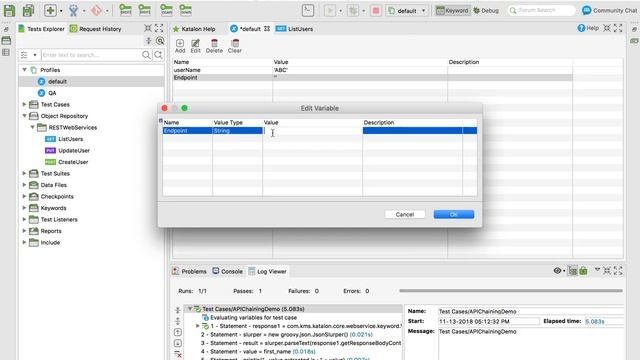Switch to the Request History tab

coord(96,29)
